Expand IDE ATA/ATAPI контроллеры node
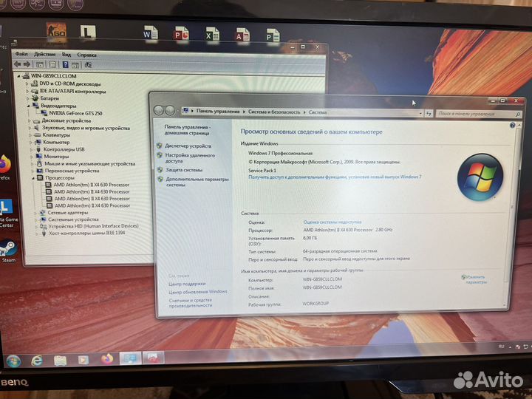Viewport: 532px width, 399px height. tap(28, 91)
